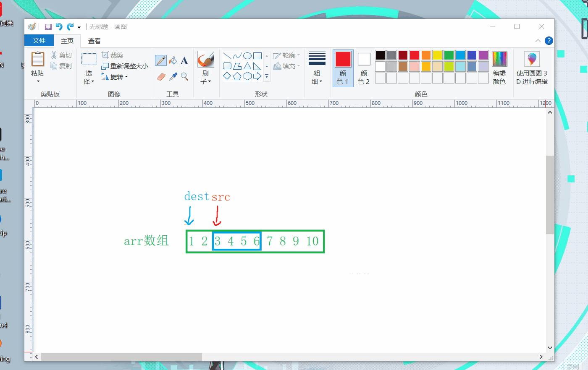Click the 粘贴 clipboard icon

pyautogui.click(x=38, y=59)
